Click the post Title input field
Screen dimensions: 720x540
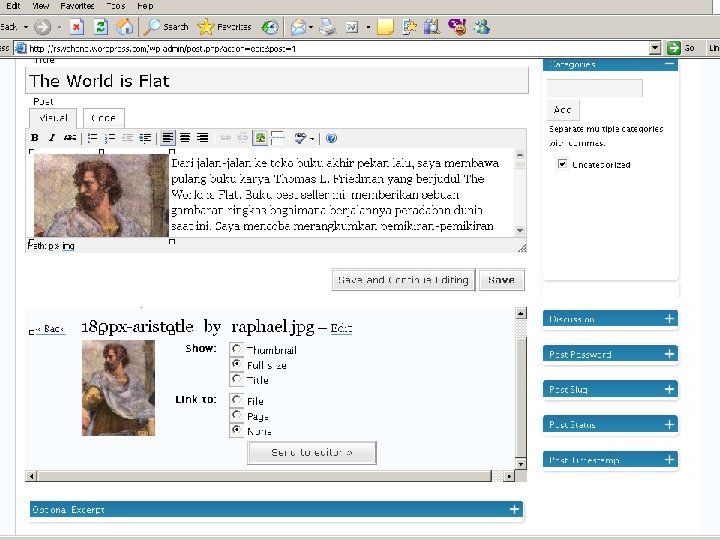(277, 81)
